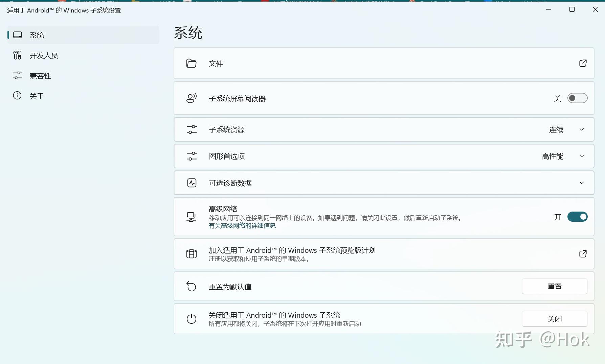Expand the 子系统资源 dropdown
The image size is (605, 364).
click(x=581, y=129)
